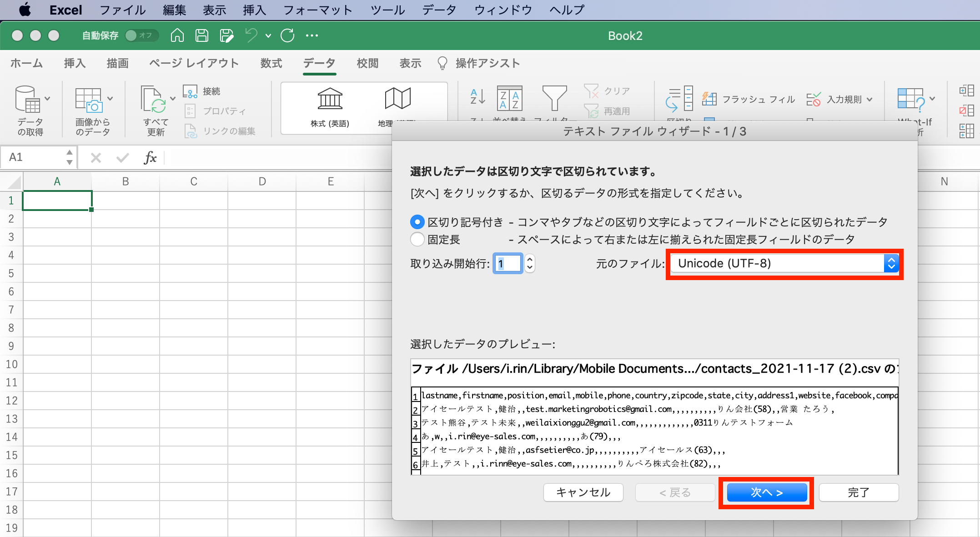Open the Formulas (数式) ribbon tab
The image size is (980, 537).
[271, 63]
